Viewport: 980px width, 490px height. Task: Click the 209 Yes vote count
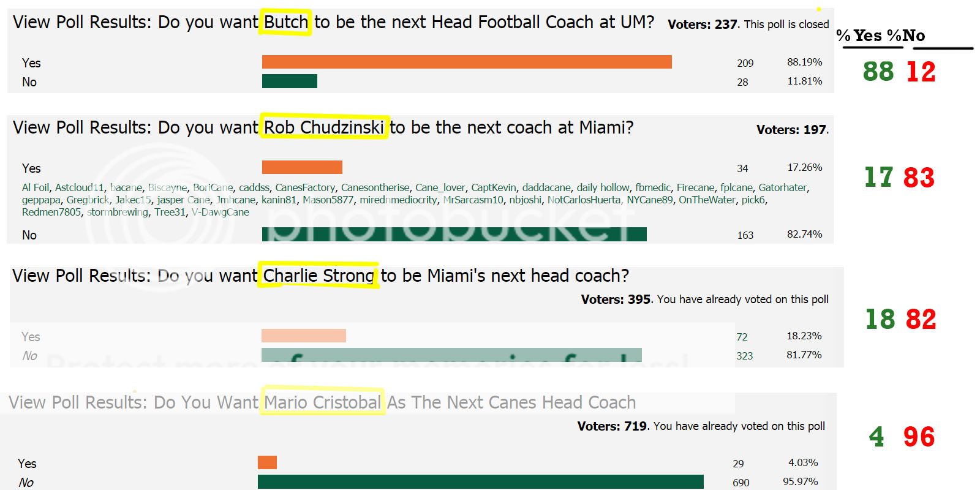(745, 63)
